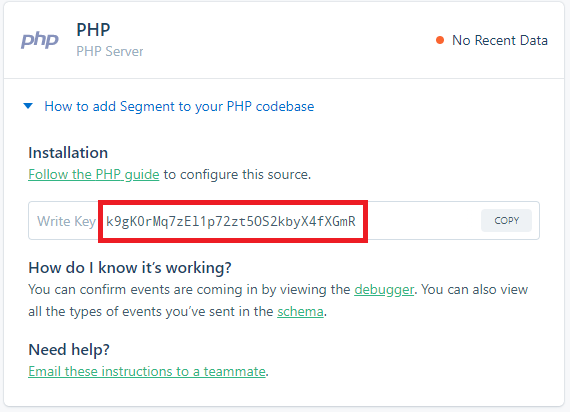Image resolution: width=570 pixels, height=412 pixels.
Task: Click the Write Key label
Action: (x=66, y=221)
